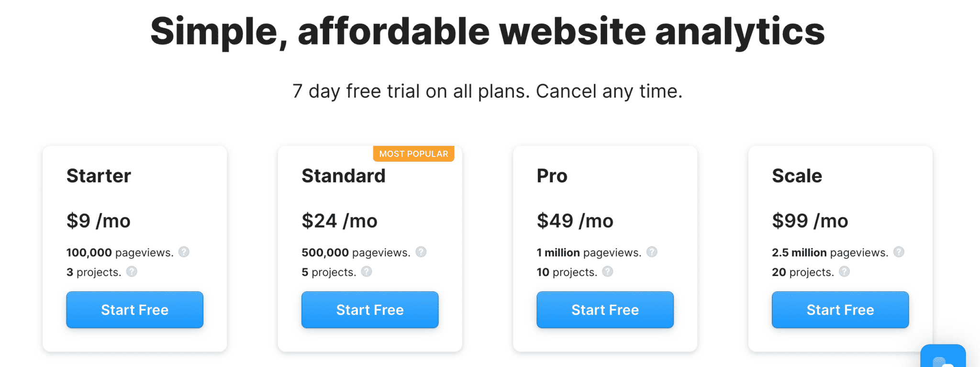Select the Starter plan title
This screenshot has height=367, width=980.
pos(99,176)
